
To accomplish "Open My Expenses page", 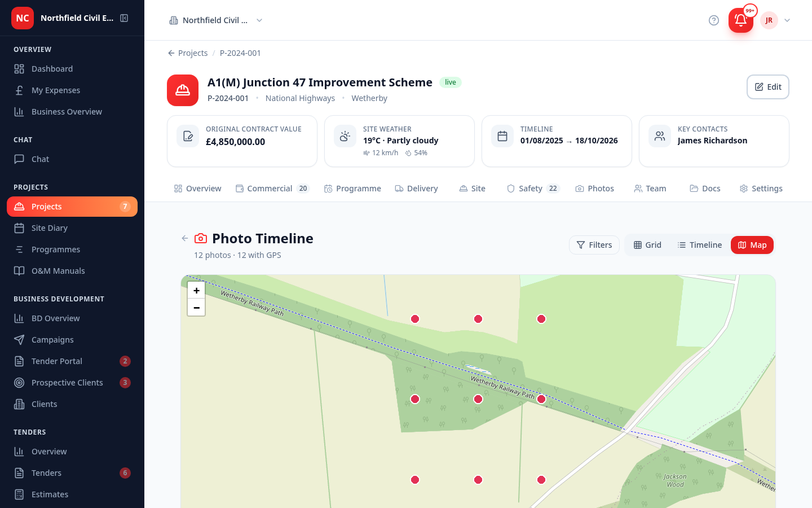I will point(72,90).
